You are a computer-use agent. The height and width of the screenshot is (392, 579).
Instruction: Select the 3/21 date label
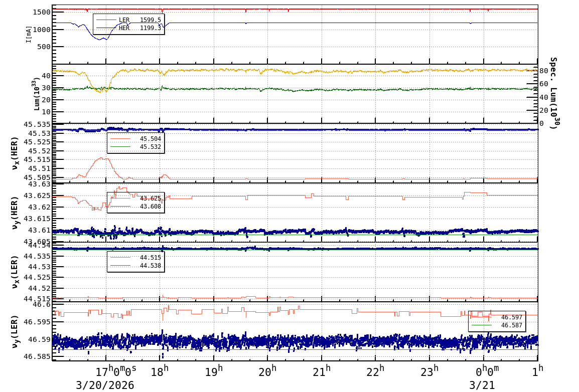[482, 385]
